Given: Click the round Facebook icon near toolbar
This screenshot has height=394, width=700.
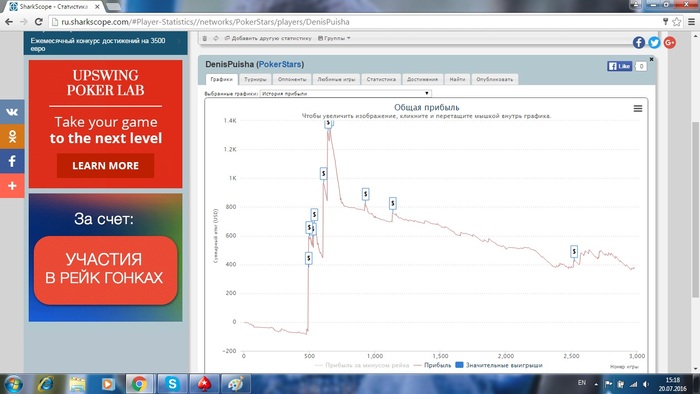Looking at the screenshot, I should click(639, 42).
